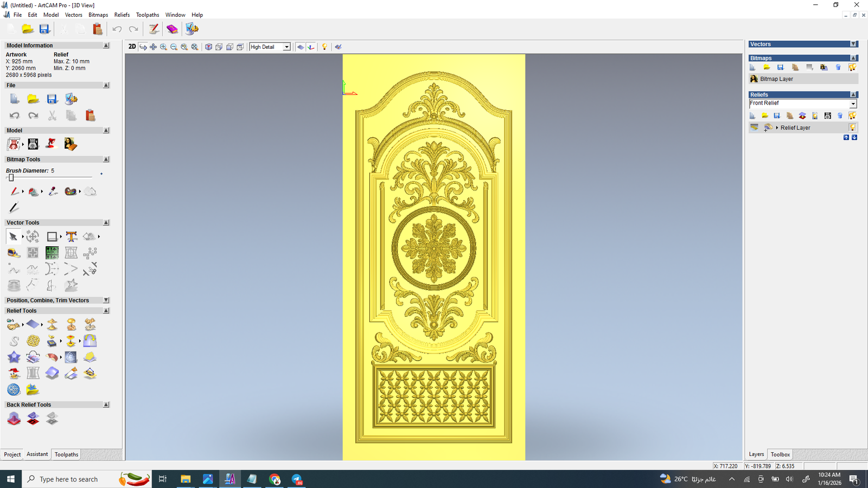Toggle all bitmap layers visibility bulbs

(x=852, y=67)
